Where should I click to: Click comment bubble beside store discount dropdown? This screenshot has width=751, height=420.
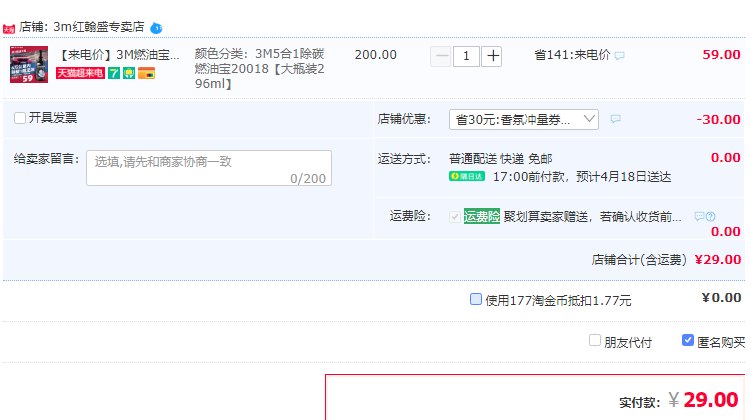[x=615, y=119]
